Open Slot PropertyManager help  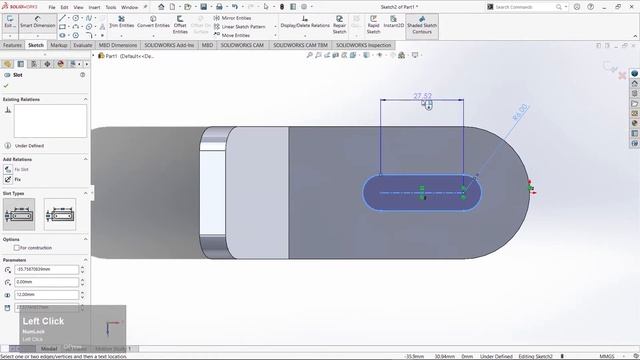point(82,75)
